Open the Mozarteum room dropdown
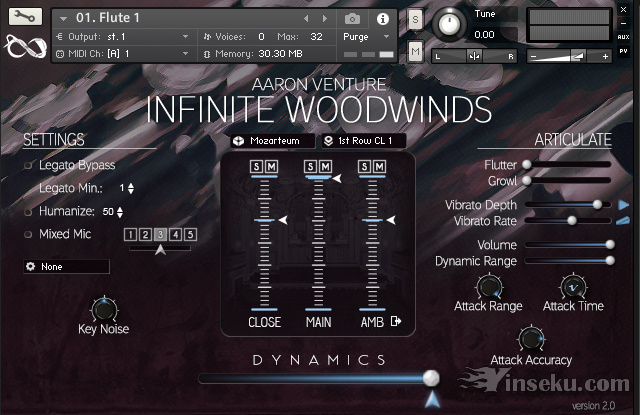The height and width of the screenshot is (415, 640). [272, 141]
